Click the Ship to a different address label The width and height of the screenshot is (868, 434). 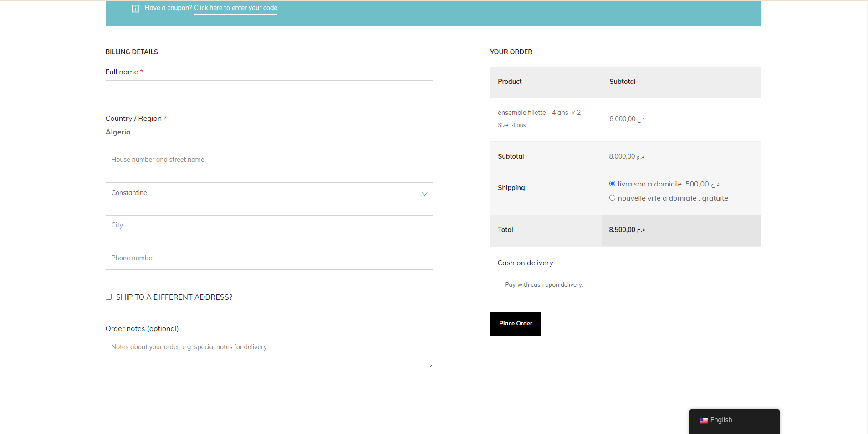pos(174,297)
